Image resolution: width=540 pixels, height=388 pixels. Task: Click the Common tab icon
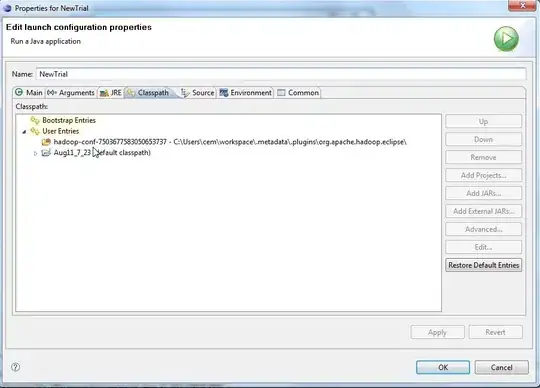(281, 93)
